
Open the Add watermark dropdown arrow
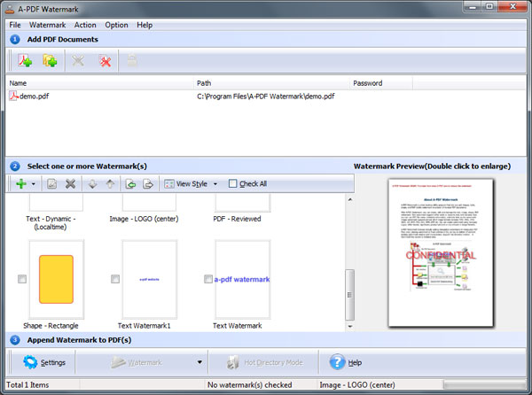coord(34,184)
